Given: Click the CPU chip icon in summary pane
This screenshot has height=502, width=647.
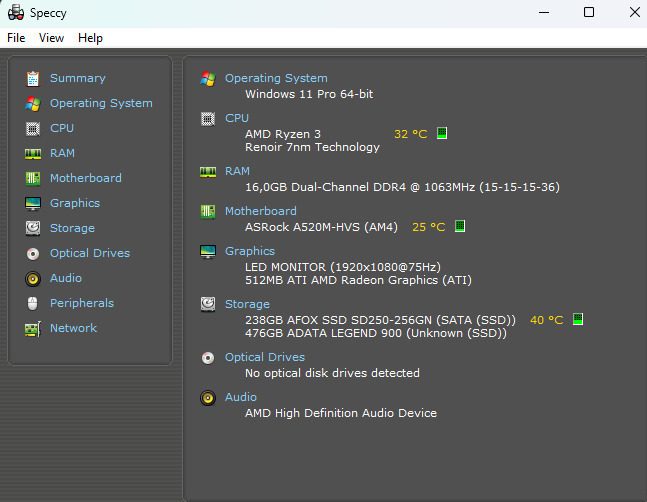Looking at the screenshot, I should [x=208, y=119].
